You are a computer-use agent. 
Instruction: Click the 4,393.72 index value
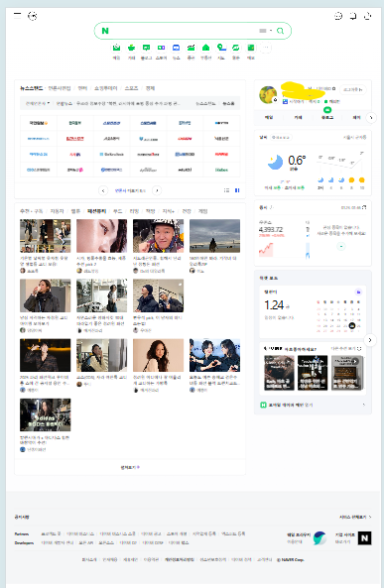point(271,229)
